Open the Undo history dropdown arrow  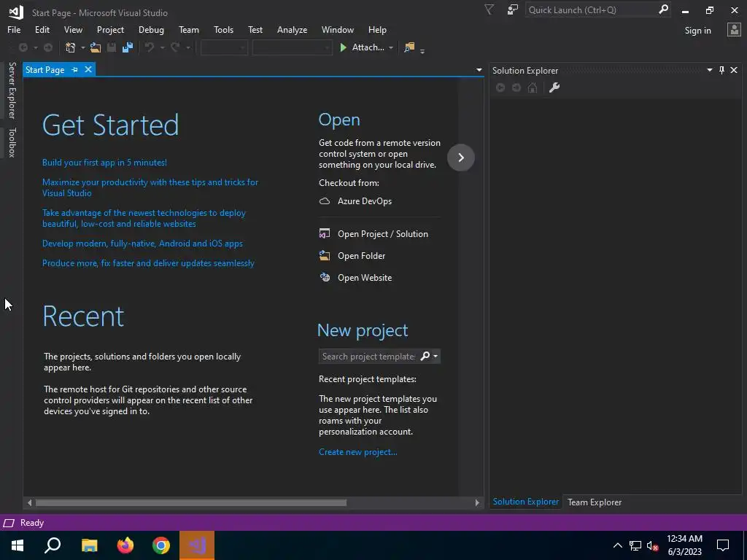click(x=162, y=47)
